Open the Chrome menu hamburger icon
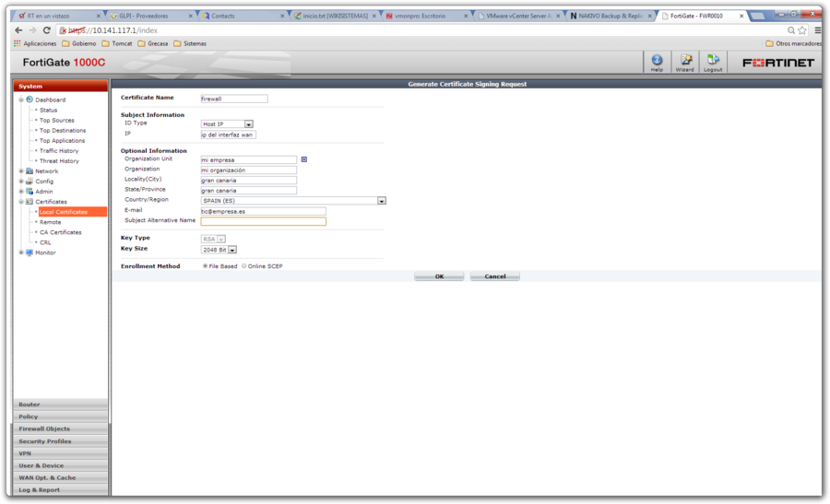The width and height of the screenshot is (830, 504). (818, 30)
